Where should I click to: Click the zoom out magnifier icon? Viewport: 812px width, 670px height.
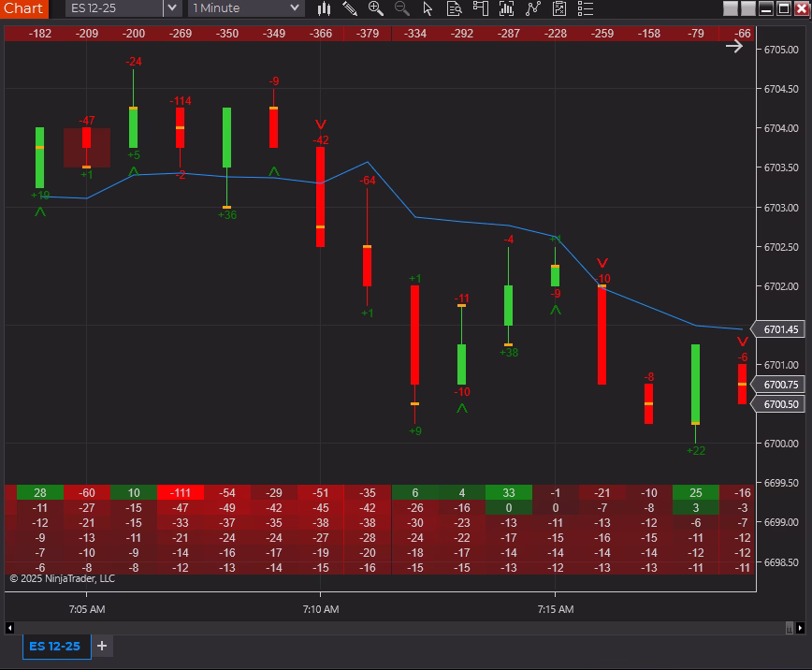(x=402, y=8)
